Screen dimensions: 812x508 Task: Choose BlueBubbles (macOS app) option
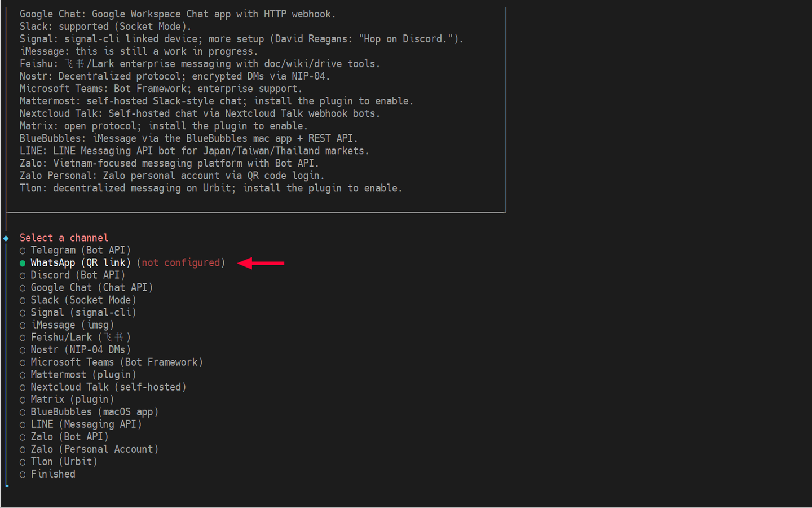[x=94, y=411]
